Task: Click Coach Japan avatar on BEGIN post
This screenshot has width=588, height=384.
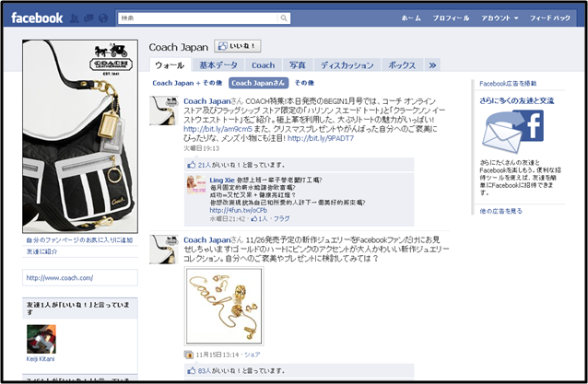Action: pyautogui.click(x=163, y=111)
